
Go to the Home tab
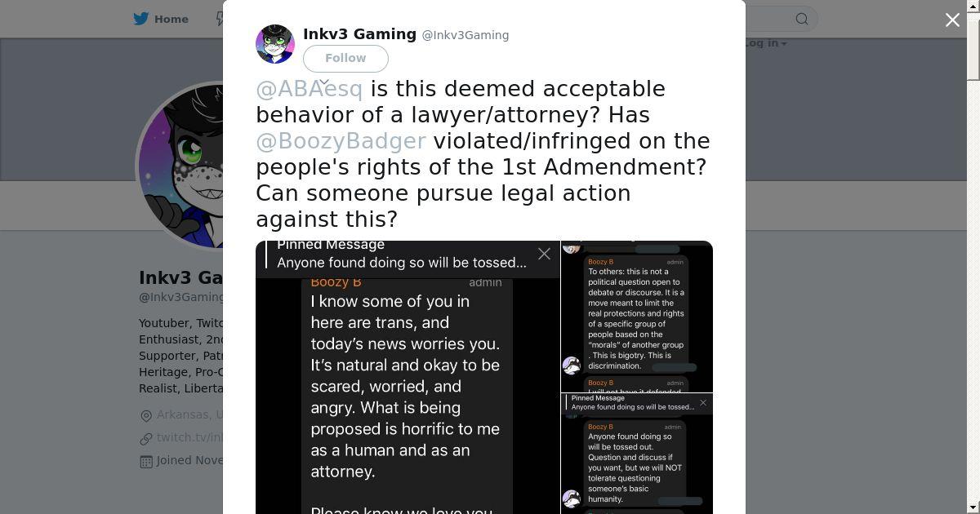click(x=161, y=19)
